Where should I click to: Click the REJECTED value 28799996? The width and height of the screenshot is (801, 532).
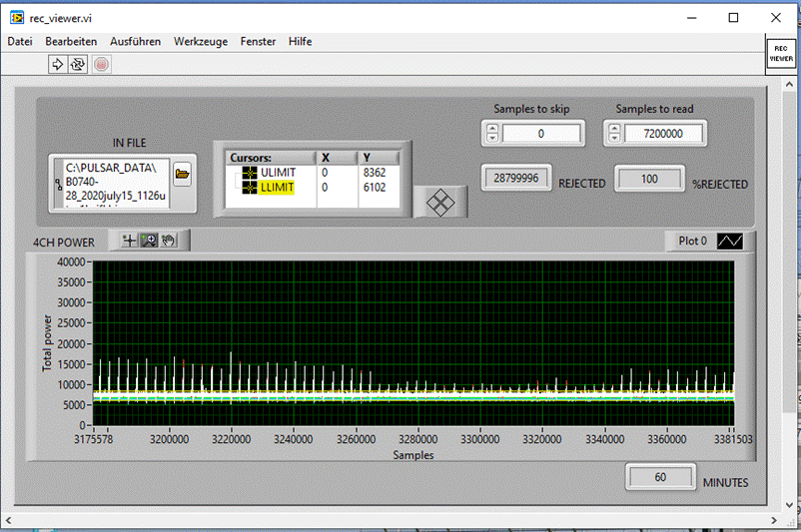[x=516, y=179]
